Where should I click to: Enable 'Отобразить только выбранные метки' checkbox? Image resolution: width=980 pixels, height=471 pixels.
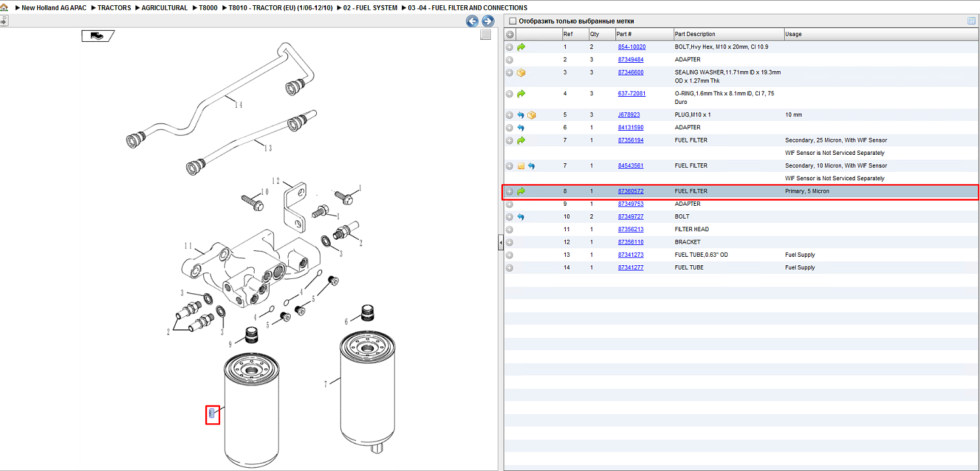pyautogui.click(x=512, y=21)
